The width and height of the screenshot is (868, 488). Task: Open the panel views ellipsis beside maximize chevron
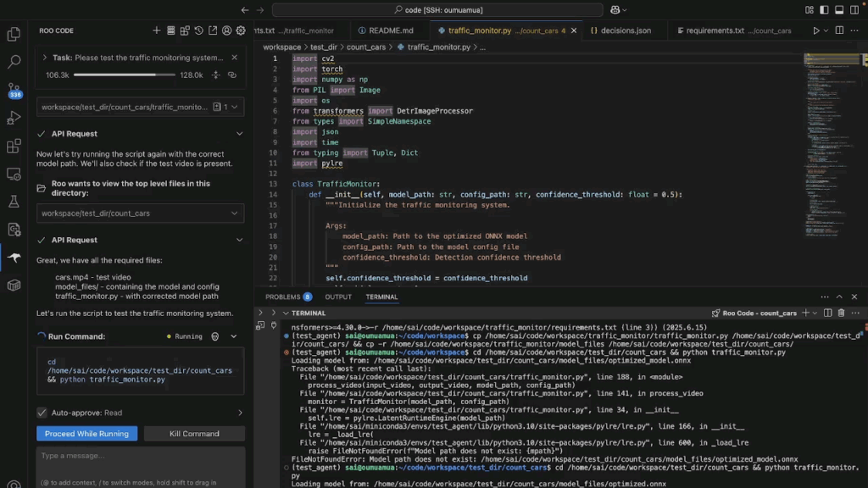[824, 297]
